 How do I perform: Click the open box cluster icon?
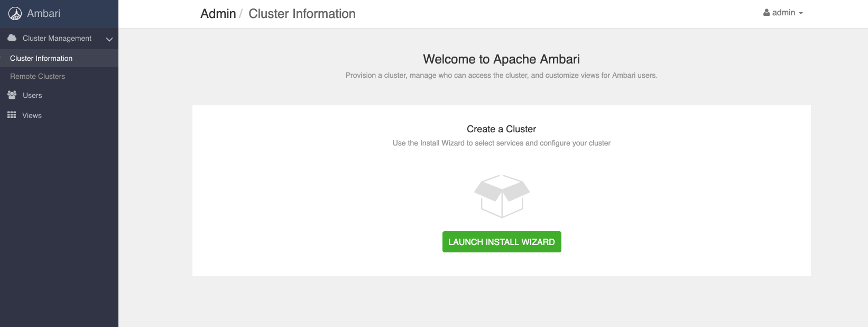click(x=502, y=196)
